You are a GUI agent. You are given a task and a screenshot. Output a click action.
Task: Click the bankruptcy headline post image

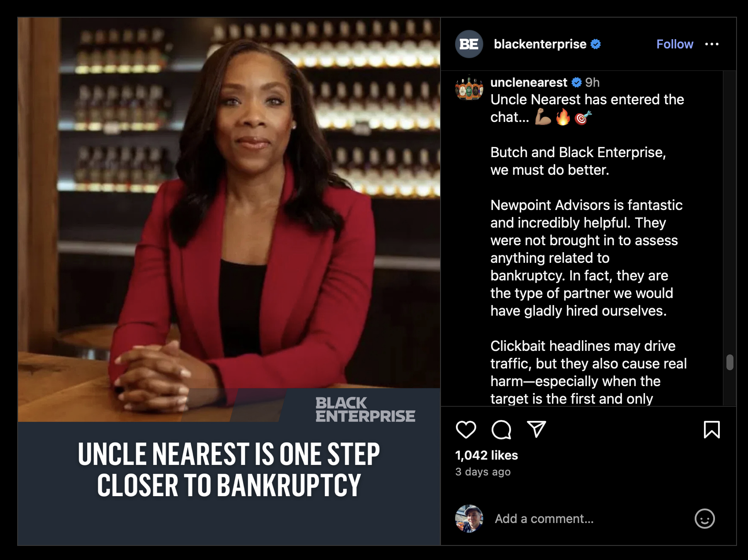[229, 281]
